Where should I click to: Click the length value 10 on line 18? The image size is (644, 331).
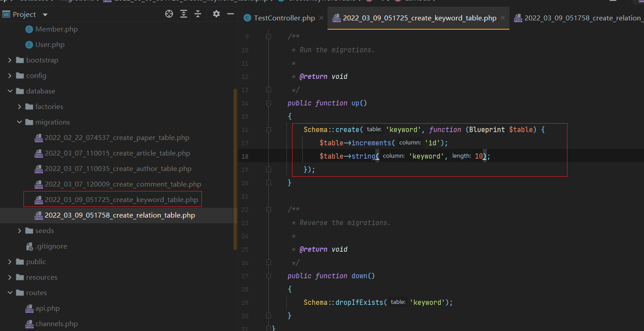tap(479, 156)
